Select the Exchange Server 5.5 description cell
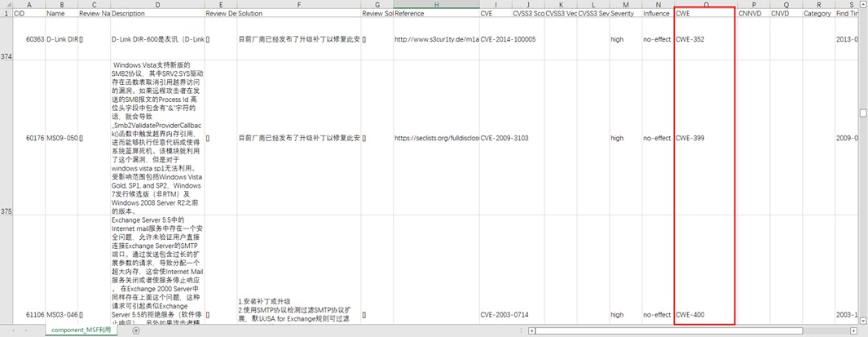The width and height of the screenshot is (868, 337). [x=158, y=269]
